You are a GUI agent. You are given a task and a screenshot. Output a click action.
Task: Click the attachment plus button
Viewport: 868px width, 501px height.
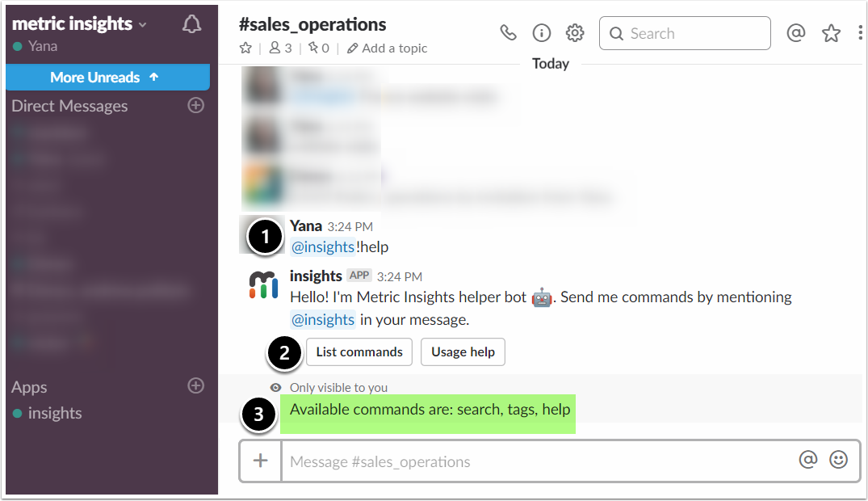pyautogui.click(x=260, y=461)
